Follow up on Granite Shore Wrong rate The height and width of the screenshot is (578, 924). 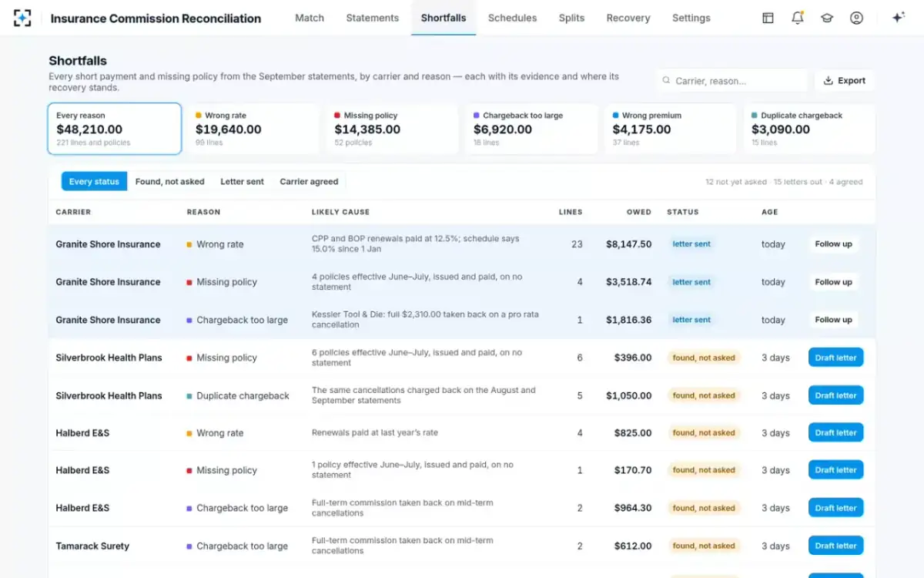coord(833,244)
